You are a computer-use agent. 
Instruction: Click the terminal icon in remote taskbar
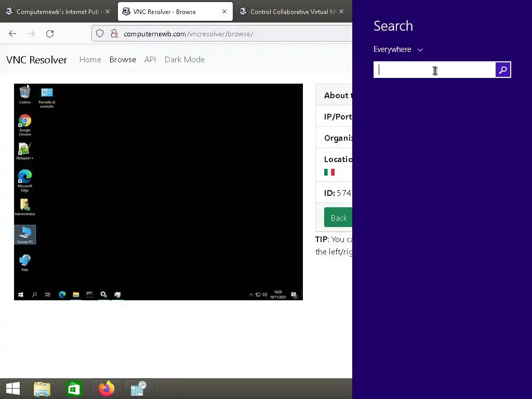(89, 295)
